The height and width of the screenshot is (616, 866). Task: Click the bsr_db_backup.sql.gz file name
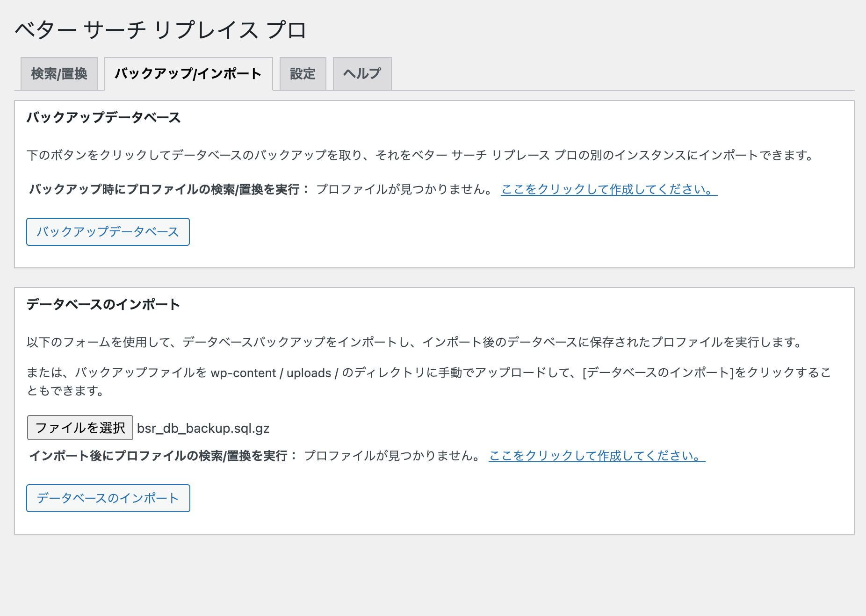coord(203,428)
